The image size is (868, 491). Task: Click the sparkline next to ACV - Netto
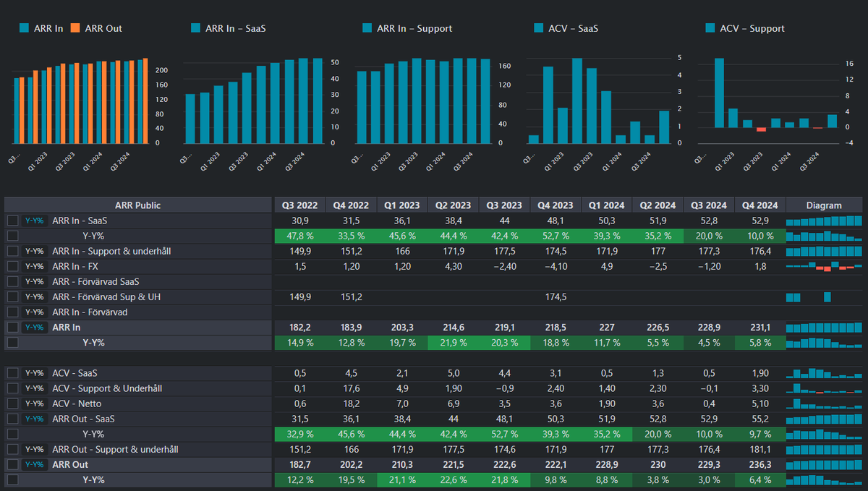[x=822, y=404]
